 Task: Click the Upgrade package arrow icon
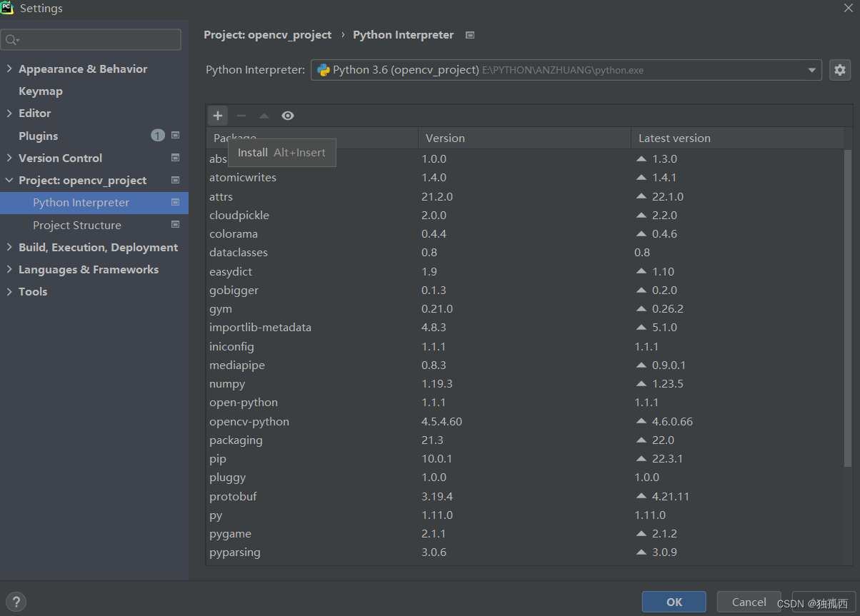pyautogui.click(x=264, y=116)
